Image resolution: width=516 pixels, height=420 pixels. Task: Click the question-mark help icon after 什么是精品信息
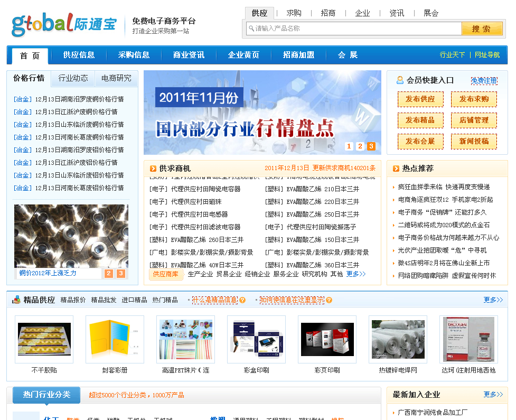(x=243, y=299)
